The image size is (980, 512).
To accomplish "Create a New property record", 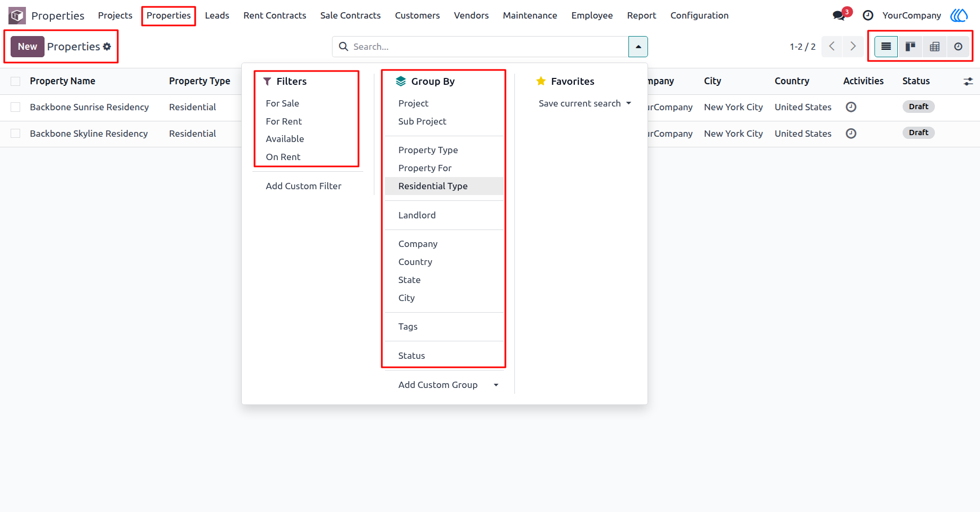I will click(28, 47).
